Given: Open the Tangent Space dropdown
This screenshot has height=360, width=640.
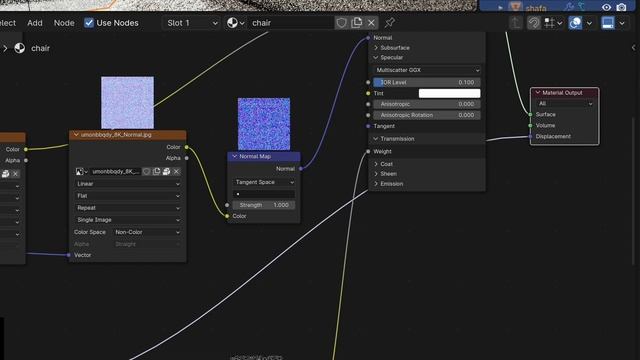Looking at the screenshot, I should coord(264,182).
